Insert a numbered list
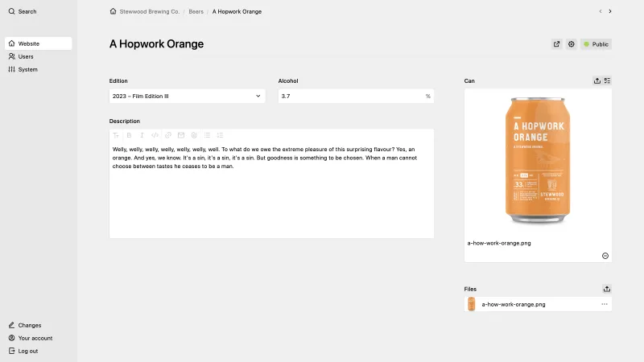 coord(220,135)
